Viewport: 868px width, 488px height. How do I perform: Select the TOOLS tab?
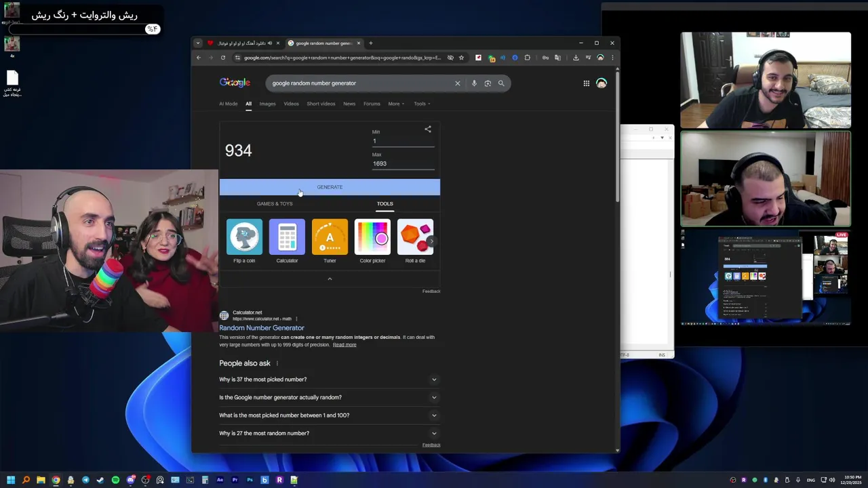[384, 203]
